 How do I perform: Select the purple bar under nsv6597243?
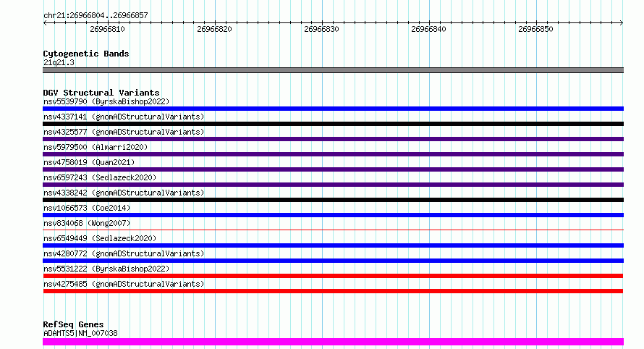coord(333,185)
